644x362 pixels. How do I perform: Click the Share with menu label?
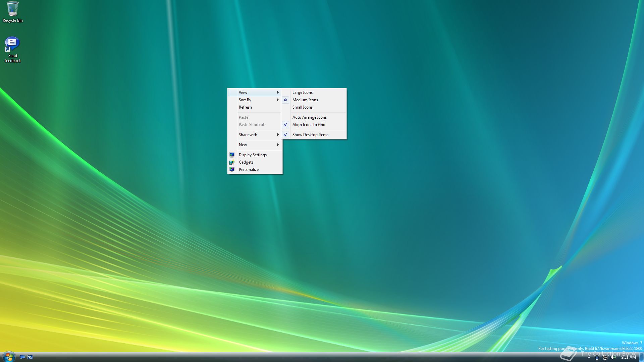pyautogui.click(x=248, y=135)
